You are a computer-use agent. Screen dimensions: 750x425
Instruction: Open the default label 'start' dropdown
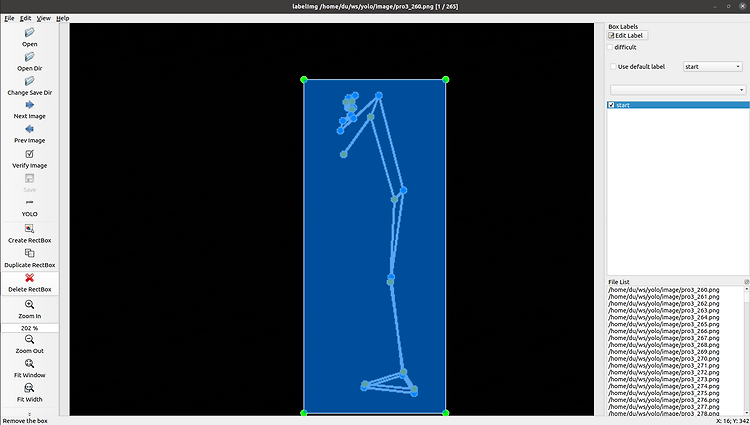pyautogui.click(x=712, y=66)
